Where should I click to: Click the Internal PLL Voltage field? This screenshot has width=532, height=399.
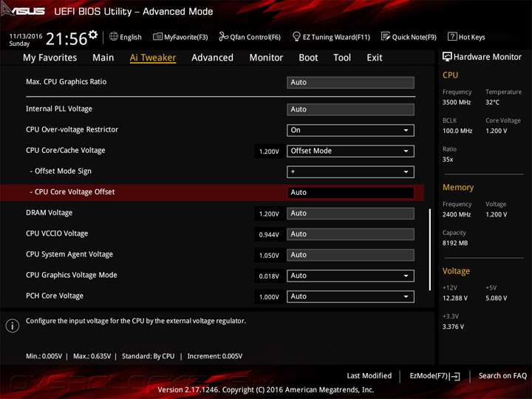pyautogui.click(x=350, y=109)
